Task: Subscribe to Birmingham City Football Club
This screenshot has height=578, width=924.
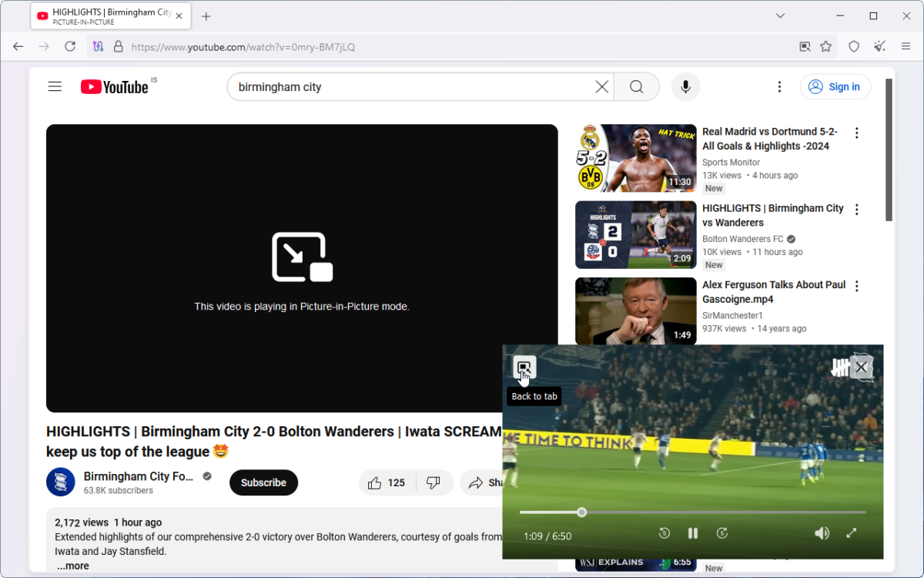Action: pos(263,482)
